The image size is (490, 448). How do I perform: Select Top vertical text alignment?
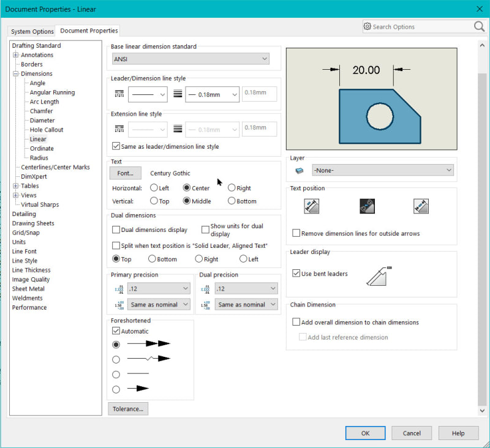[x=154, y=201]
